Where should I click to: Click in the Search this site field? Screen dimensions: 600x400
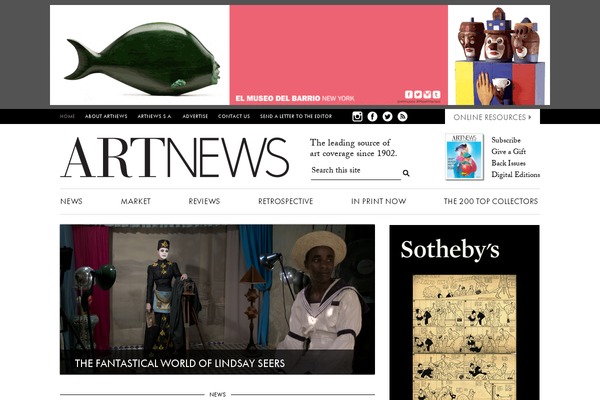(356, 171)
